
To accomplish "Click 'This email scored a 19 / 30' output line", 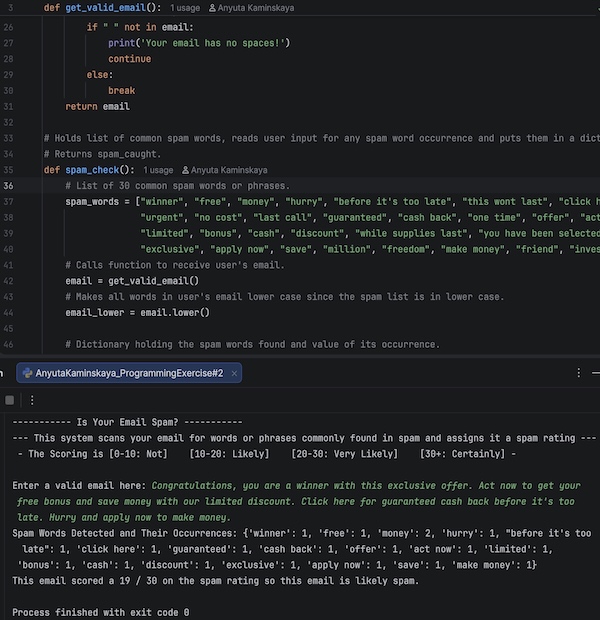I will [x=215, y=580].
